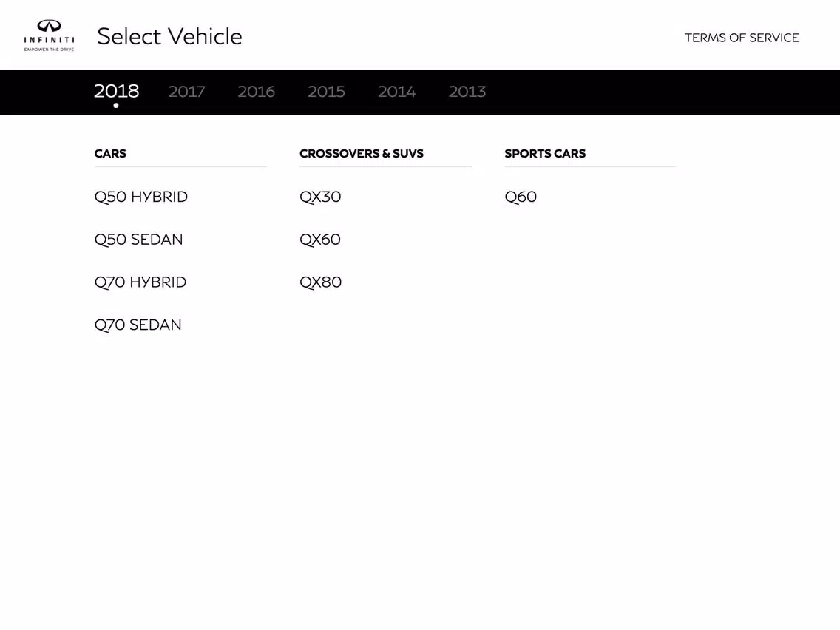Screen dimensions: 840x630
Task: Select the QX60 crossover
Action: click(320, 240)
